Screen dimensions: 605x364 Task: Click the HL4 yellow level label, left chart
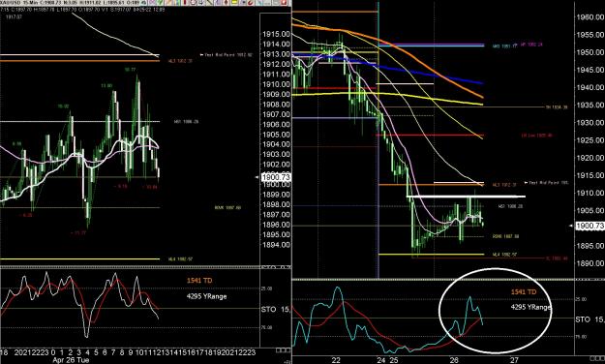coord(181,259)
